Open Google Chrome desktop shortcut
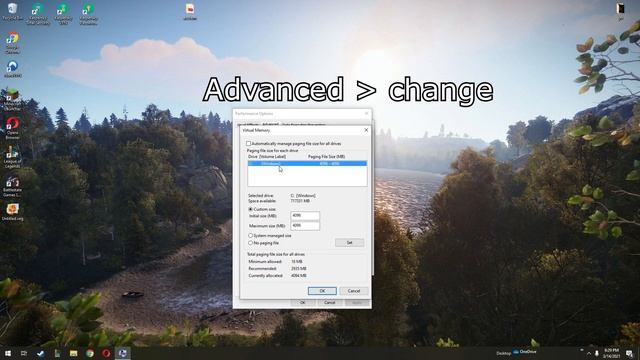This screenshot has height=360, width=640. (x=12, y=43)
